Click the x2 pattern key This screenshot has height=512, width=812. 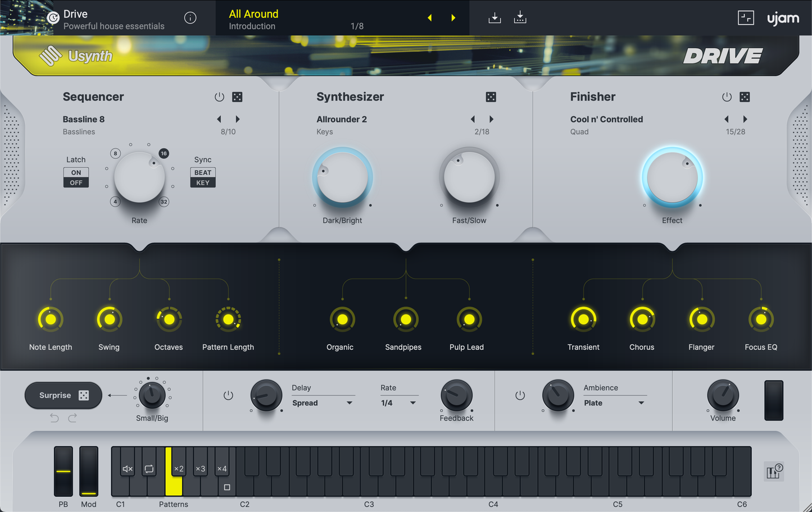(179, 469)
